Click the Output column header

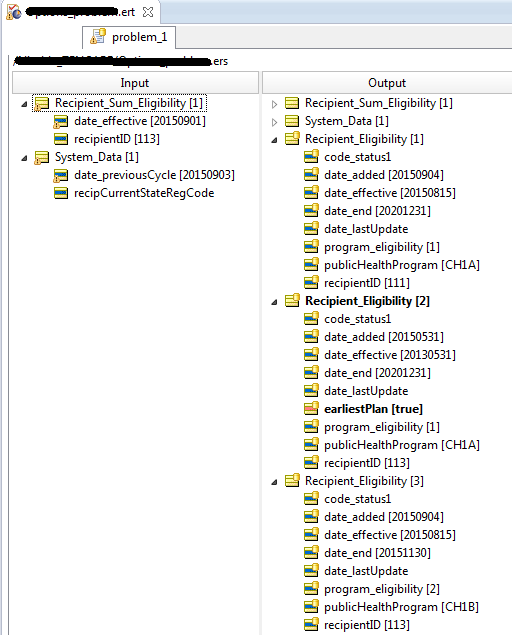click(387, 83)
